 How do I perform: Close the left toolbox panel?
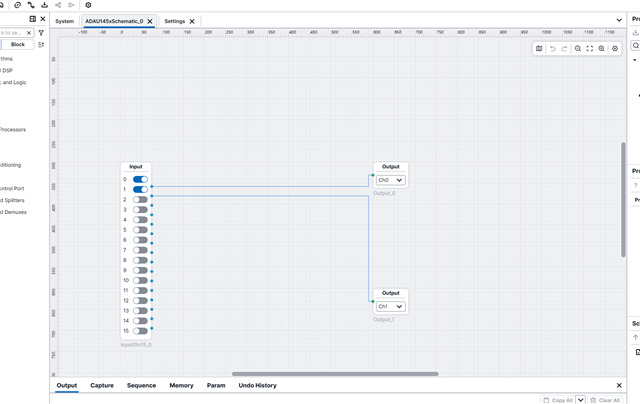[x=43, y=19]
